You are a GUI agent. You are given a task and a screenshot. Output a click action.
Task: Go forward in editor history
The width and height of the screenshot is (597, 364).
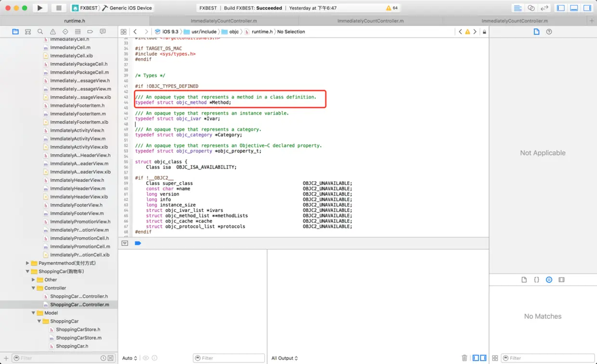click(146, 31)
